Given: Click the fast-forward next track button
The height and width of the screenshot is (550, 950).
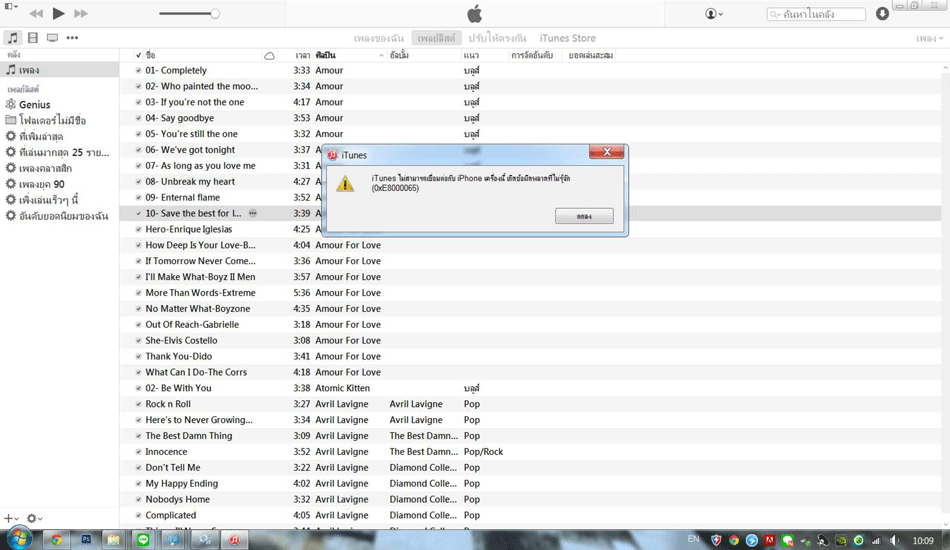Looking at the screenshot, I should click(x=81, y=13).
